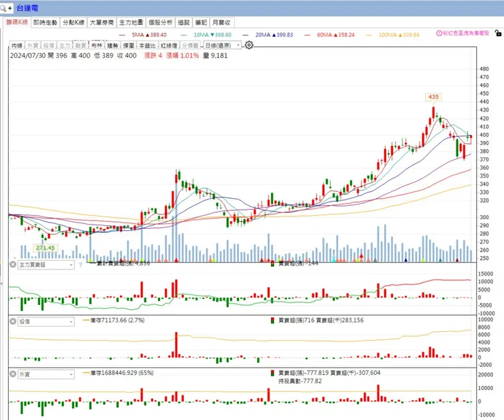Switch to the 月營收 tab
504x420 pixels.
221,22
